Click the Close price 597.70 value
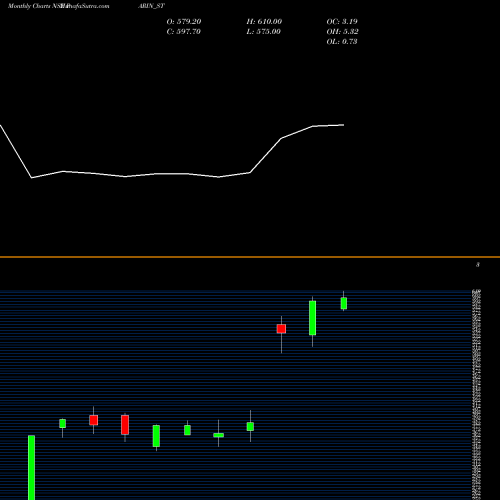 pos(184,32)
